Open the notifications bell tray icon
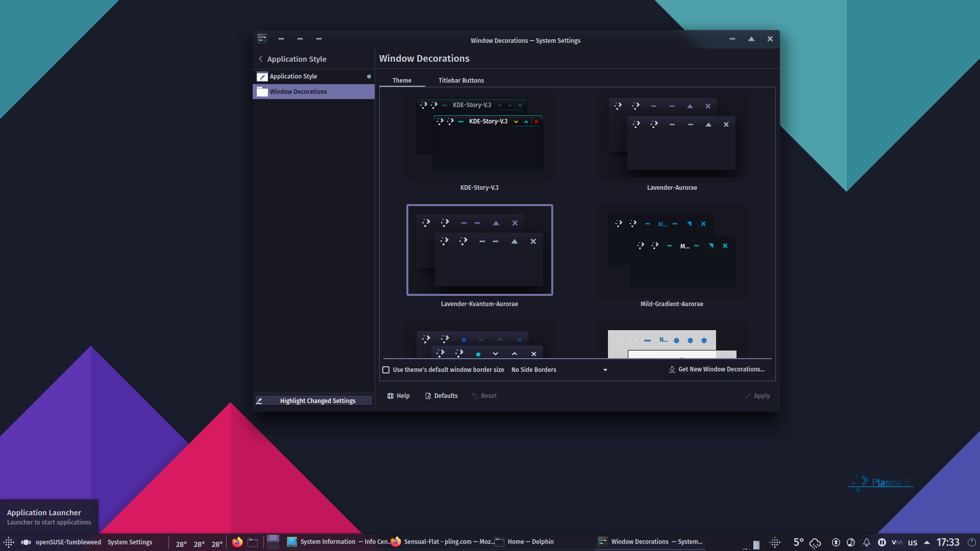The height and width of the screenshot is (551, 980). pyautogui.click(x=866, y=542)
